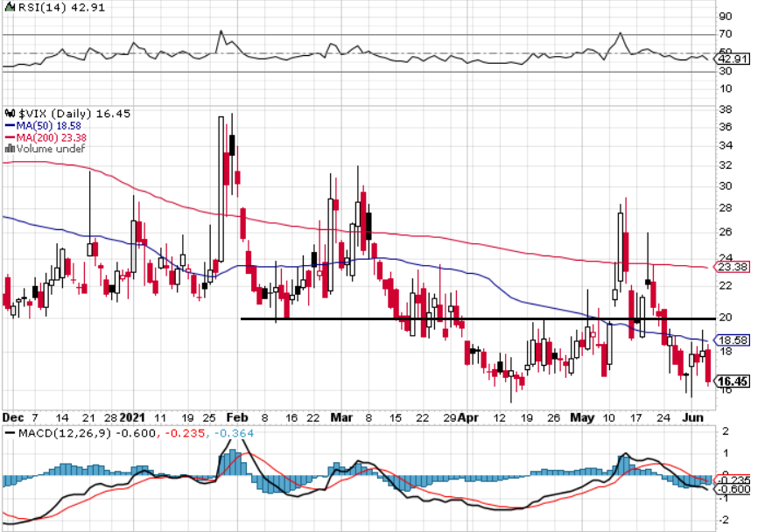Click the 2021 year label on date axis
The image size is (758, 532).
tap(134, 418)
